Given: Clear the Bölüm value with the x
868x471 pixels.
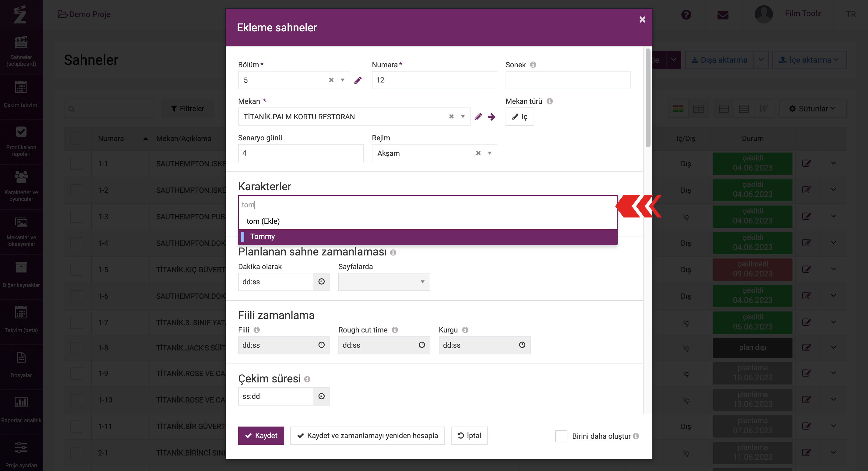Looking at the screenshot, I should click(331, 80).
